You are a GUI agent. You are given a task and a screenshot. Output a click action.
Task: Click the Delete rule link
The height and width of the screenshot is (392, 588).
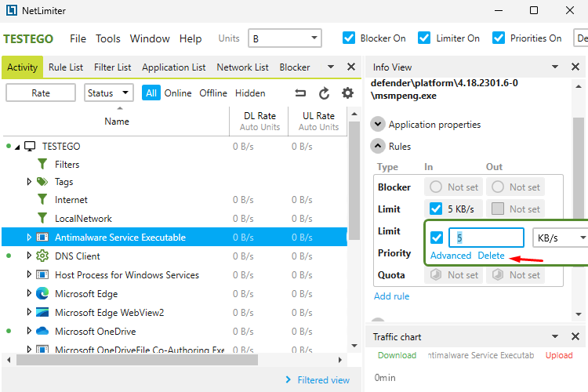point(491,256)
